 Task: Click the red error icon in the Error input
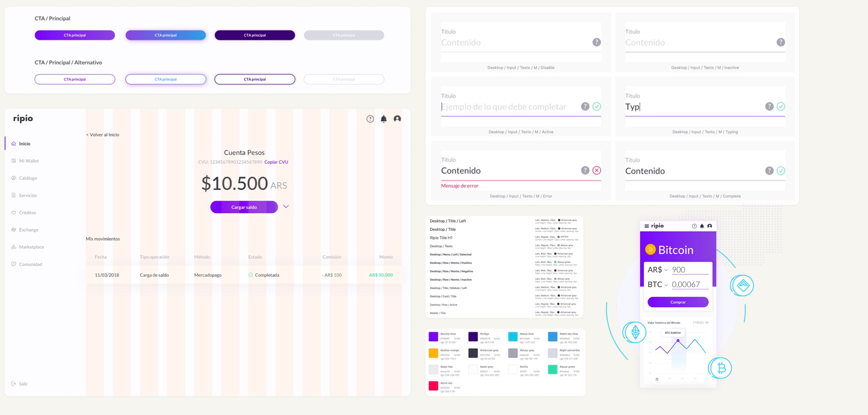596,170
